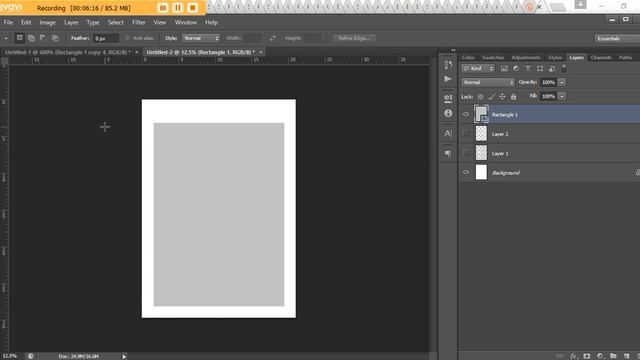
Task: Lock transparent pixels icon in Layers
Action: pyautogui.click(x=480, y=97)
